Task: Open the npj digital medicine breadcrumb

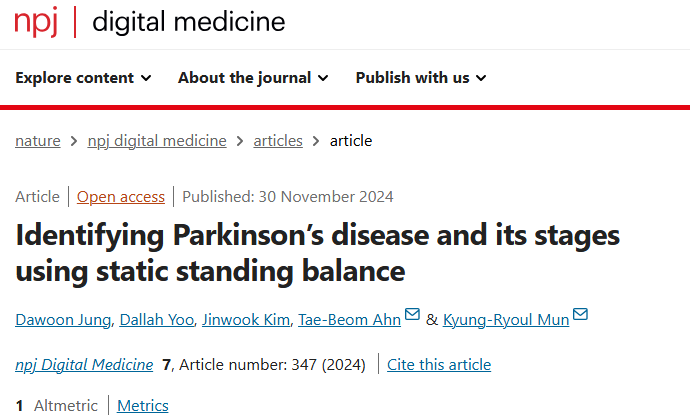Action: tap(157, 141)
